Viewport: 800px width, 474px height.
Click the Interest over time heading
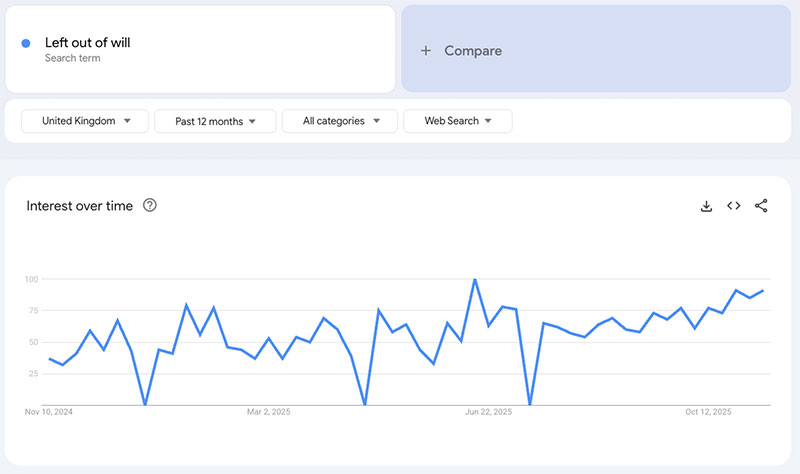79,206
